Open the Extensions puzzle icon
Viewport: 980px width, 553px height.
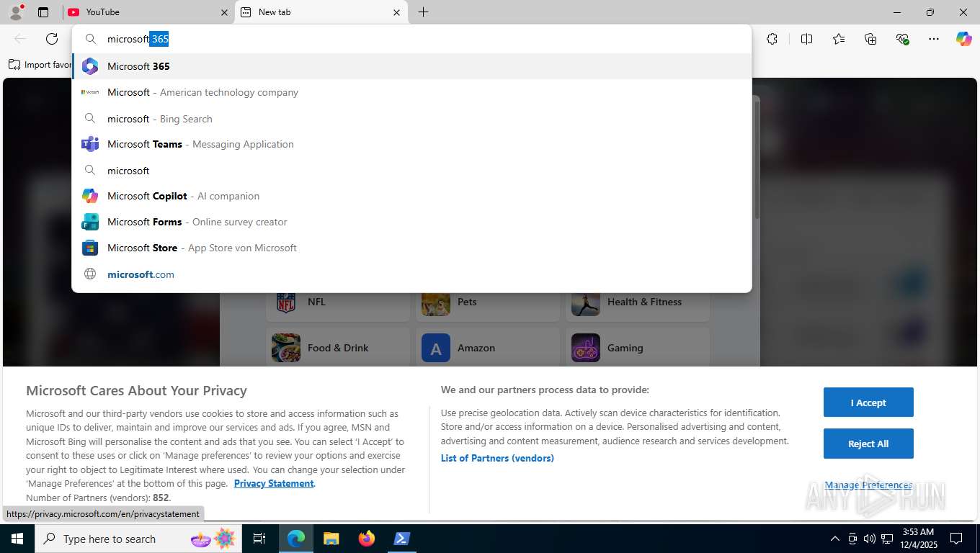(772, 39)
